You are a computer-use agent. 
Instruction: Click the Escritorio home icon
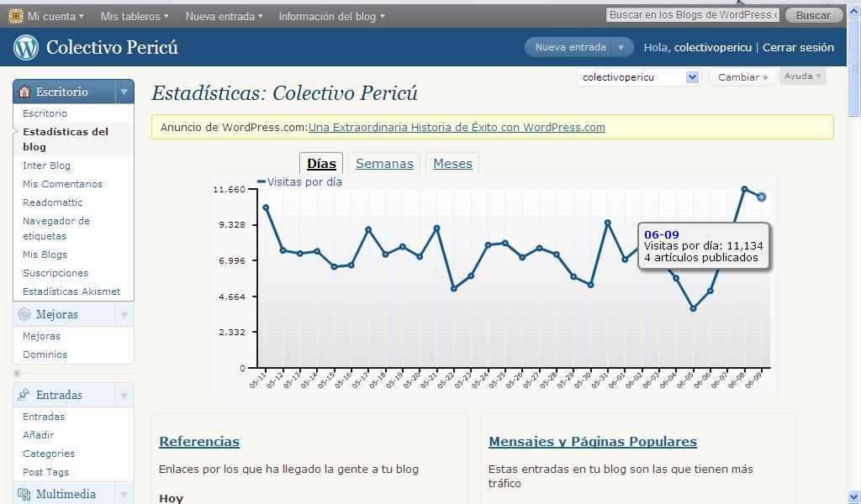click(24, 92)
